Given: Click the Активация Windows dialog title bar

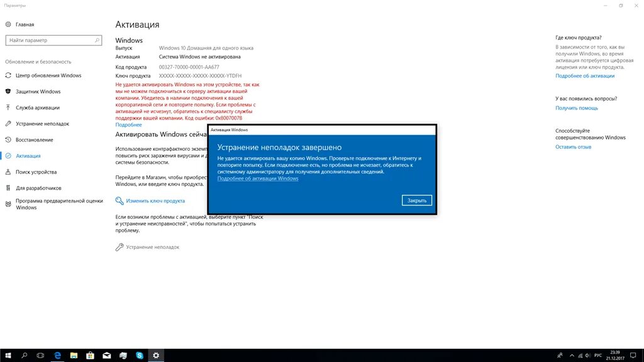Looking at the screenshot, I should pyautogui.click(x=322, y=129).
